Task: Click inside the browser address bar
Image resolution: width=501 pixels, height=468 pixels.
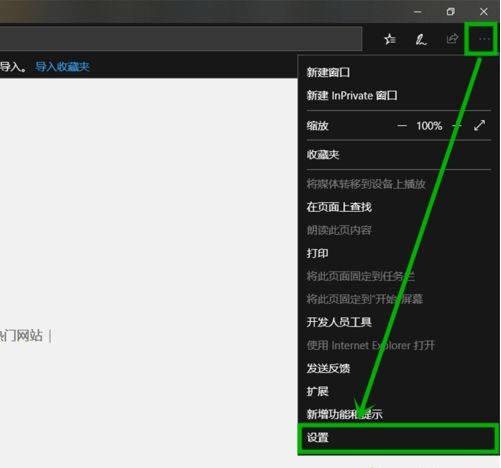Action: pos(181,39)
